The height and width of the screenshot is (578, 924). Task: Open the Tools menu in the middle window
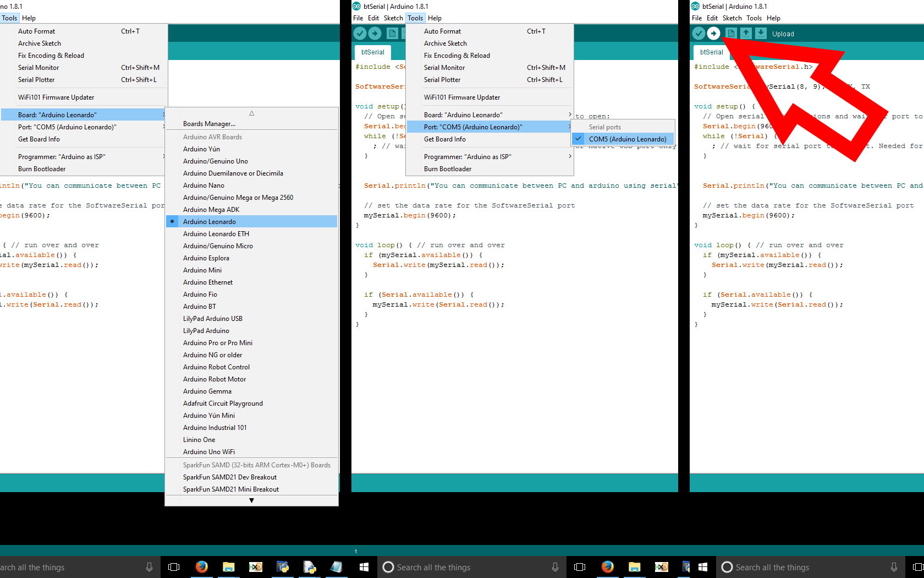415,18
